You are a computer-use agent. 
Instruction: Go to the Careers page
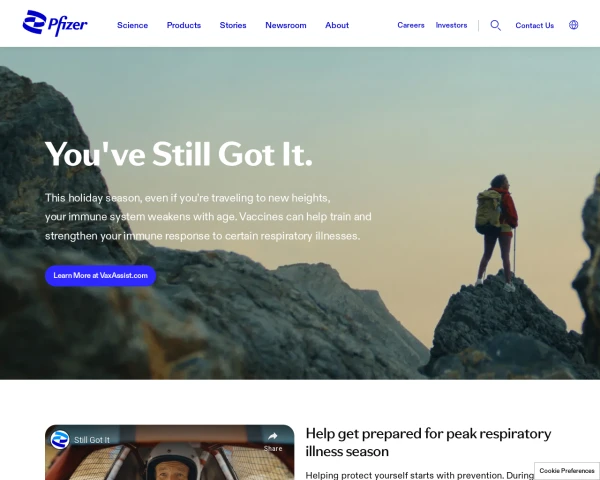411,25
